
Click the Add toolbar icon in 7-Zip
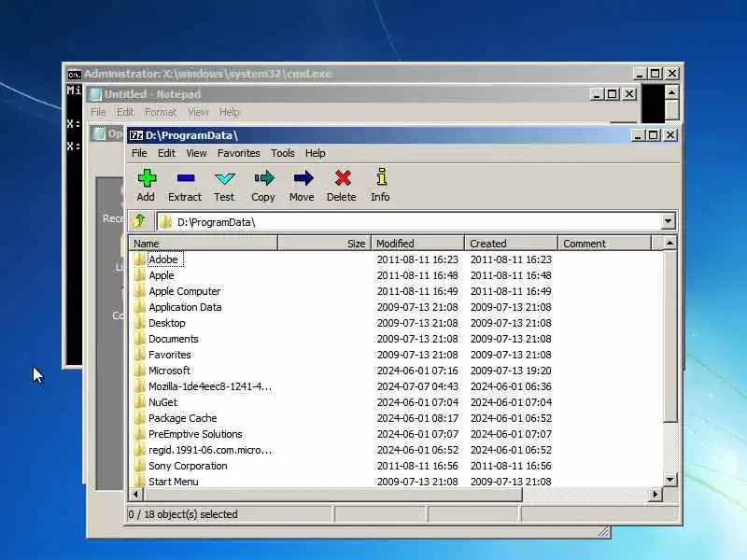coord(147,178)
